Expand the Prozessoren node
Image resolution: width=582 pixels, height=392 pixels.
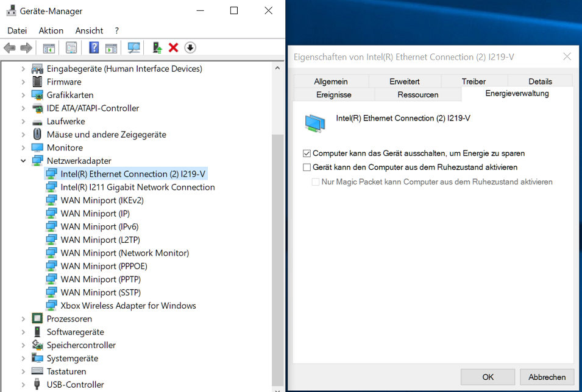[x=23, y=318]
